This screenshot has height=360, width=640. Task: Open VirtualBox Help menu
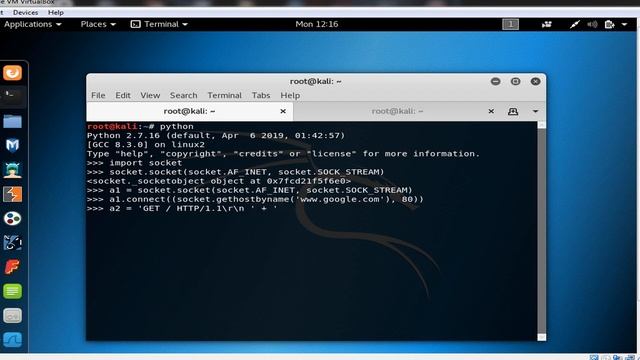pyautogui.click(x=56, y=13)
